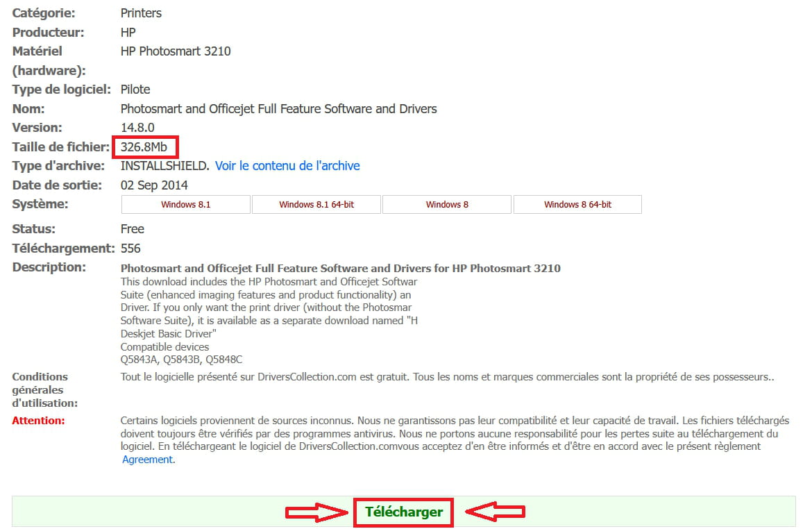812x529 pixels.
Task: Open the Agreement link
Action: pyautogui.click(x=148, y=460)
